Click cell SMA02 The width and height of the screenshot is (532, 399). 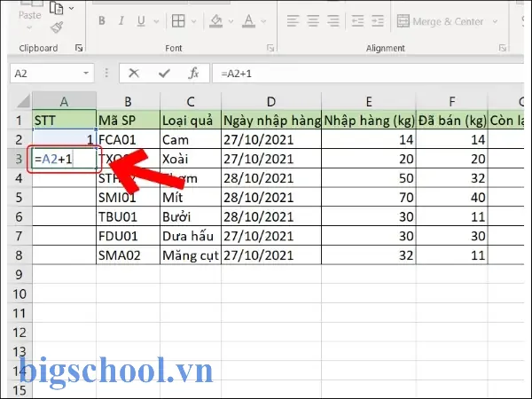[128, 255]
